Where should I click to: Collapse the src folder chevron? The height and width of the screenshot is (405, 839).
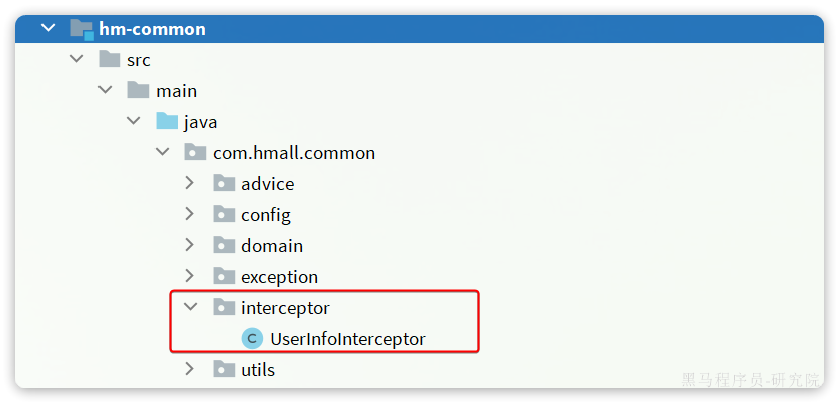[x=77, y=60]
